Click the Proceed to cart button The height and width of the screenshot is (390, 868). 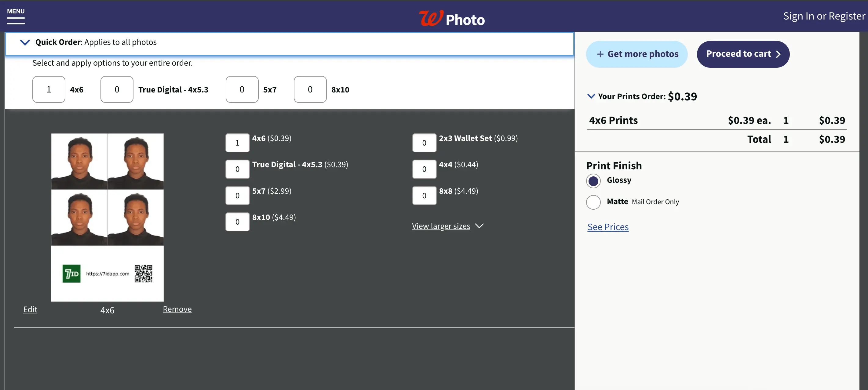[743, 54]
